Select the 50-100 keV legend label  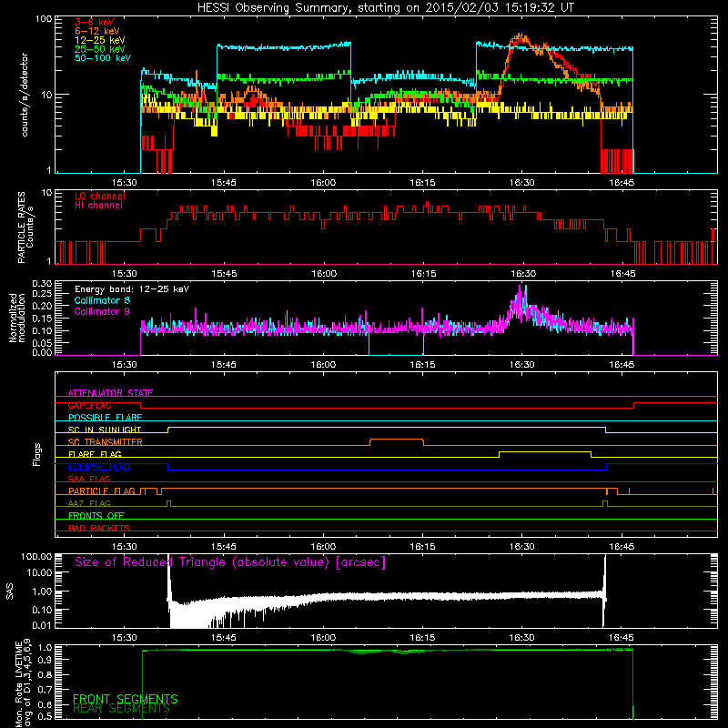pyautogui.click(x=103, y=58)
